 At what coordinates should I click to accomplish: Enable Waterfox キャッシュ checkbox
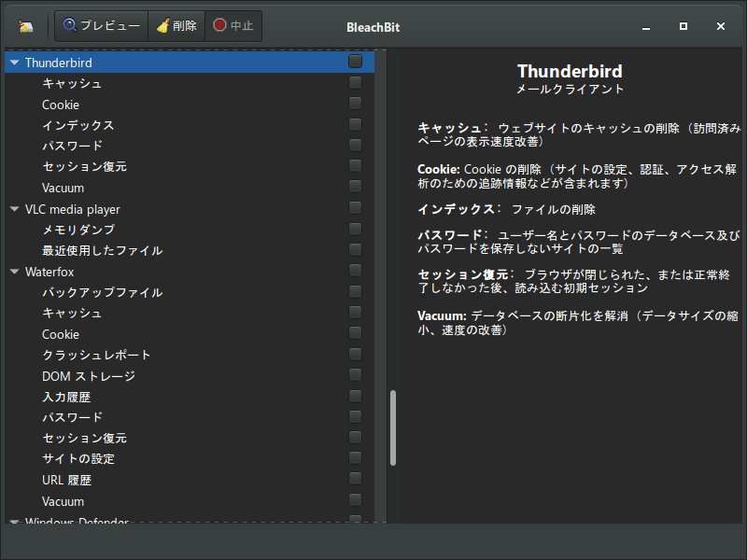[355, 312]
